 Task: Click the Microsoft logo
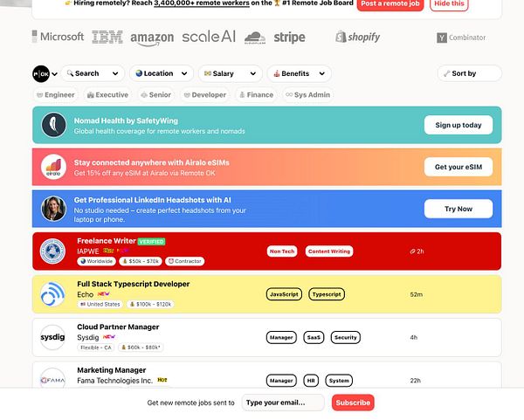(x=58, y=37)
